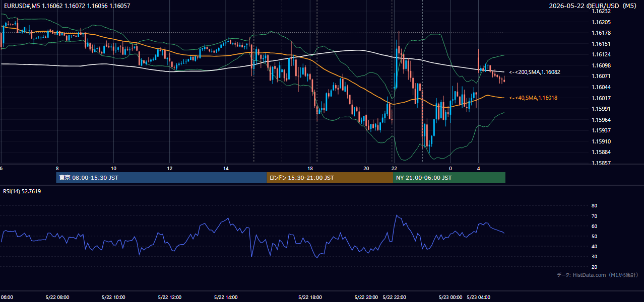Click price axis value 1.15910
This screenshot has height=302, width=644.
pos(601,141)
